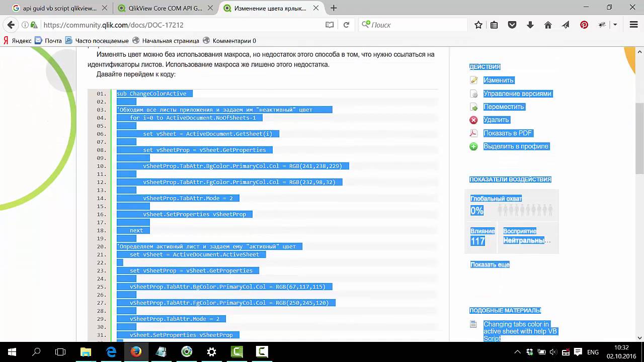This screenshot has width=644, height=362.
Task: Open the downloads arrow panel
Action: 530,25
